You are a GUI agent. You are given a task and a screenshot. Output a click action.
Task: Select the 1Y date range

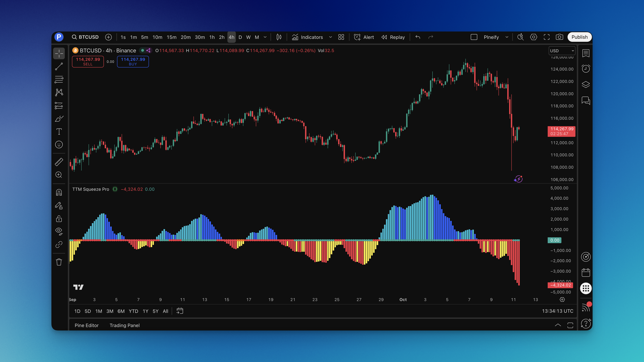pyautogui.click(x=145, y=311)
